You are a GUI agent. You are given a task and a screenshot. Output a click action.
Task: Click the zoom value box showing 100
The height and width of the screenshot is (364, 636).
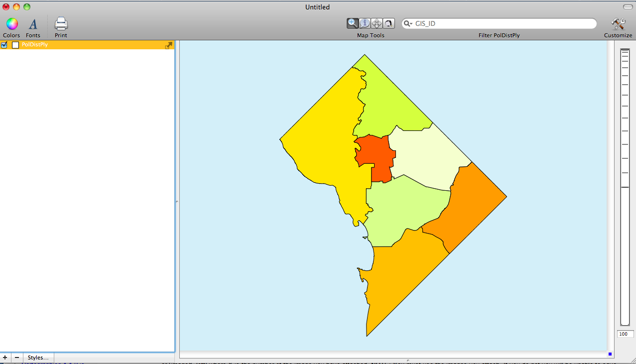coord(625,334)
